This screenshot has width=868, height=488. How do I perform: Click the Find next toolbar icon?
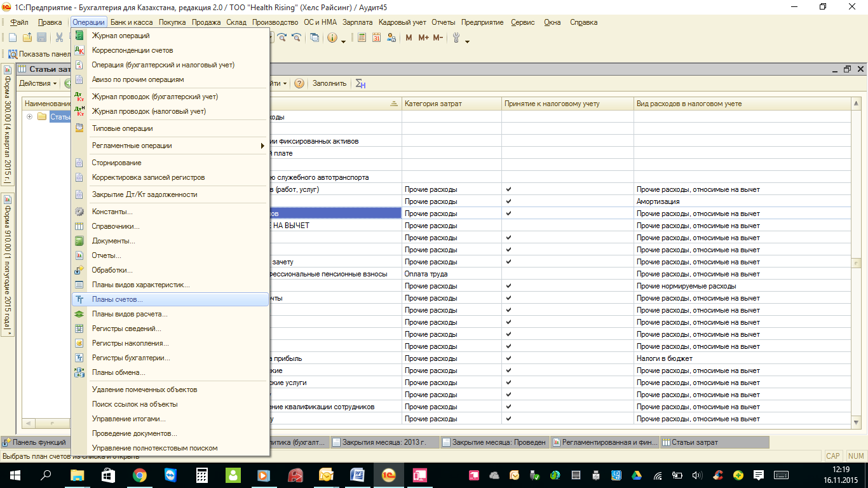point(283,37)
